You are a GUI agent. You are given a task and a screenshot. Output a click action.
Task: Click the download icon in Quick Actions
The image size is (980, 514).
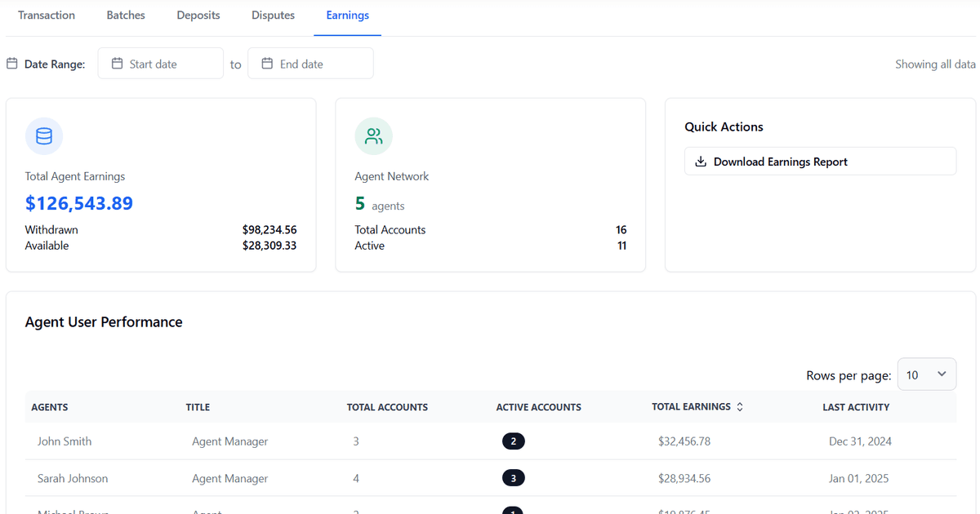pyautogui.click(x=700, y=162)
